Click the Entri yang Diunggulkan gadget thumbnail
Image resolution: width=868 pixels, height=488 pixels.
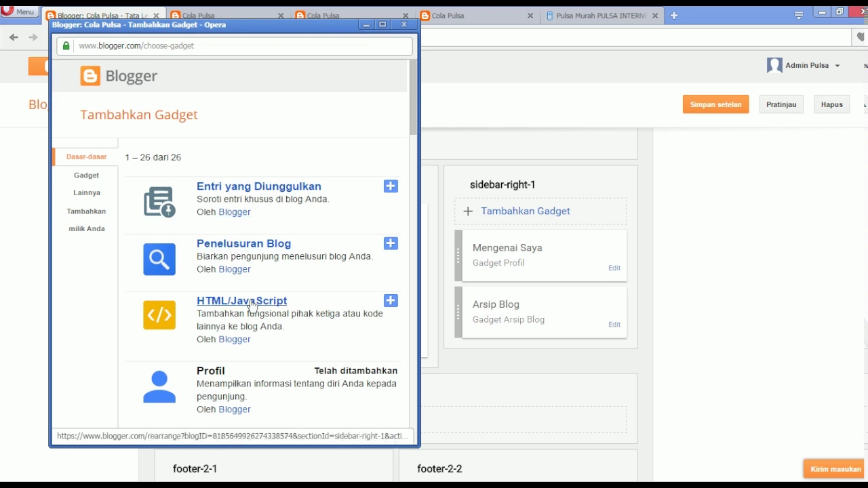click(x=159, y=202)
